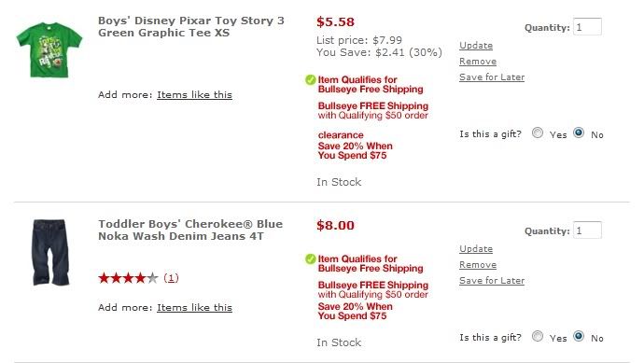
Task: Open Items like this under Toy Story tee
Action: point(194,95)
